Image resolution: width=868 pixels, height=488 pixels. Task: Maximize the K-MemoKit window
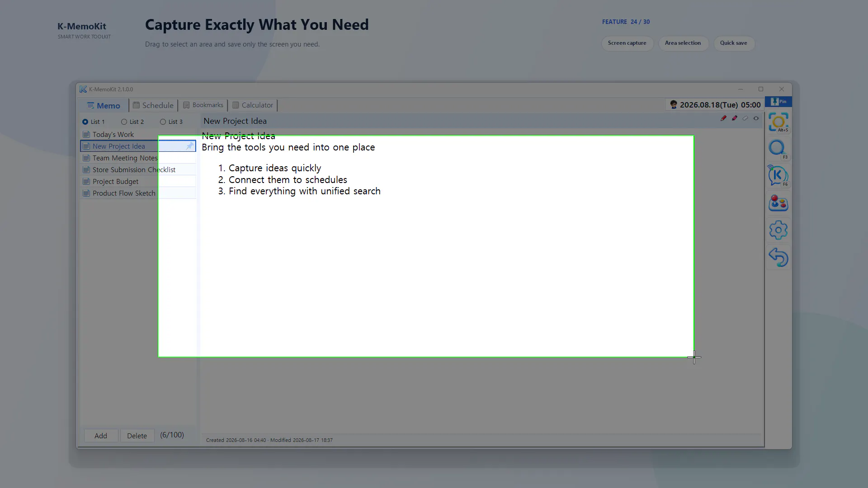pyautogui.click(x=761, y=89)
